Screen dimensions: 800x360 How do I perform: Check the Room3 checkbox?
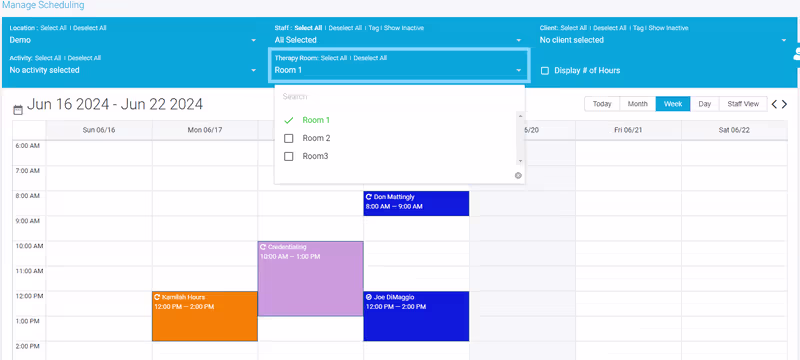289,157
